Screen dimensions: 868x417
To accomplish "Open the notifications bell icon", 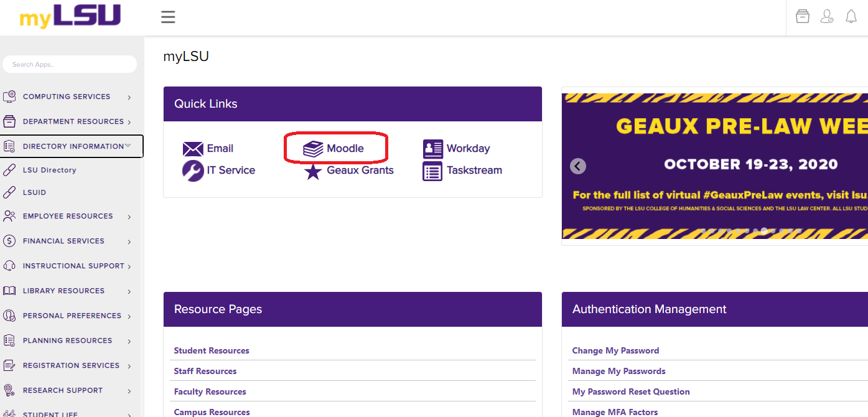I will click(851, 17).
